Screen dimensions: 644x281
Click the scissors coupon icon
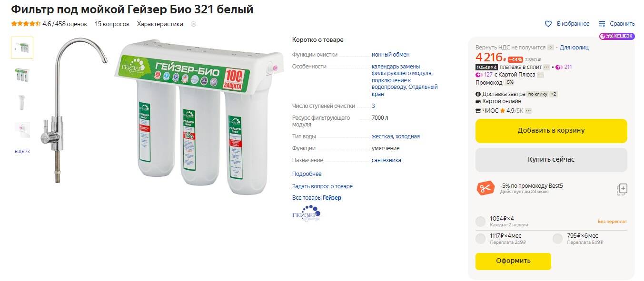(x=485, y=188)
